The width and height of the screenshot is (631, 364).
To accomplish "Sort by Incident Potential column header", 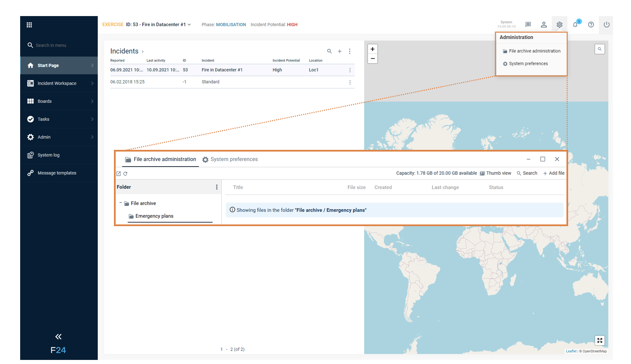I will (x=286, y=60).
